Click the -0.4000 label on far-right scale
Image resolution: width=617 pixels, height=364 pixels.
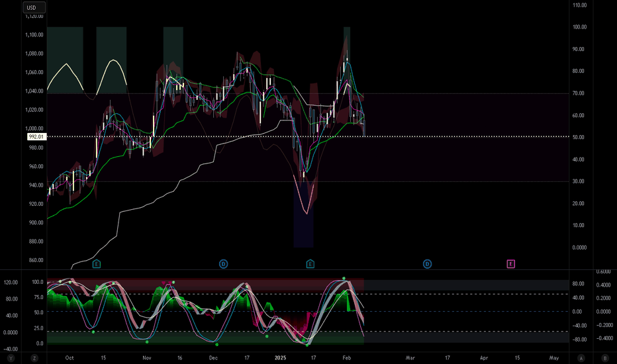pos(604,338)
